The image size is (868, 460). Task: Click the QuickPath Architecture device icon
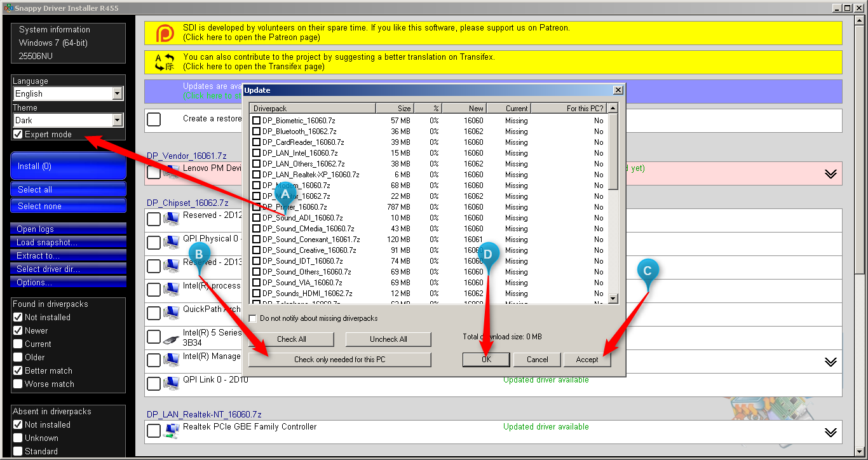[171, 313]
